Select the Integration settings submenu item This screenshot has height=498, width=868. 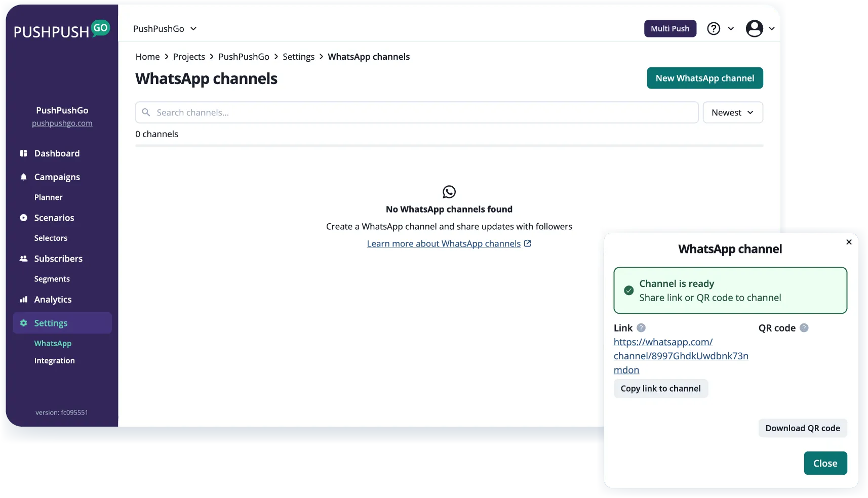click(55, 361)
